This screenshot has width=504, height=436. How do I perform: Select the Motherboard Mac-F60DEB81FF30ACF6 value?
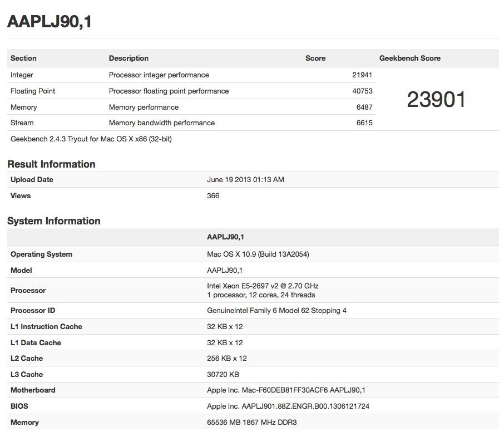(x=289, y=390)
